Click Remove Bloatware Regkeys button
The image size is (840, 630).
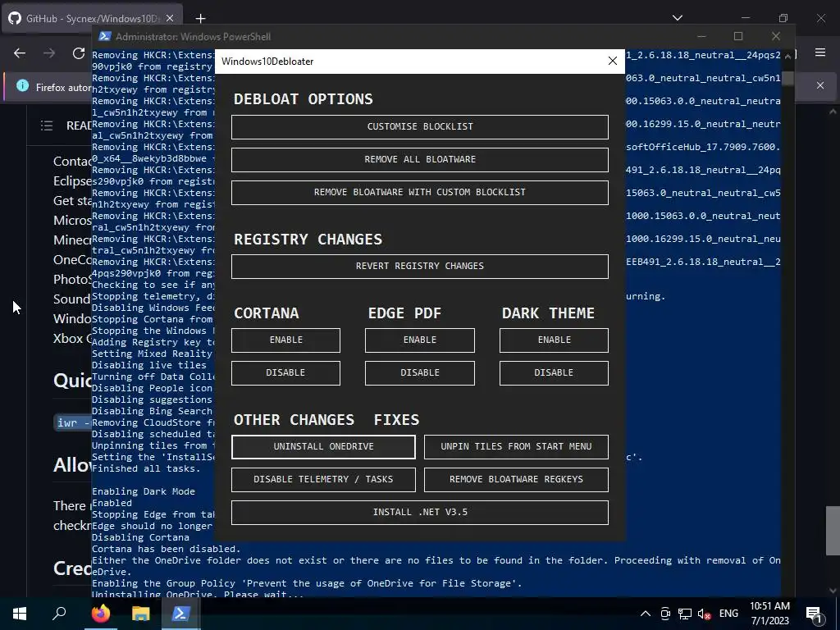click(x=516, y=479)
